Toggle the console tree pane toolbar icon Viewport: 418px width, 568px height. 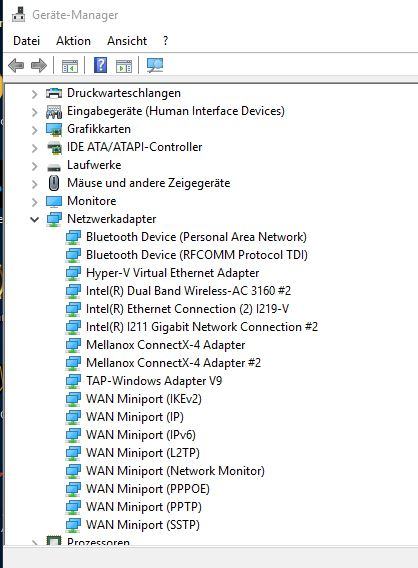click(70, 66)
